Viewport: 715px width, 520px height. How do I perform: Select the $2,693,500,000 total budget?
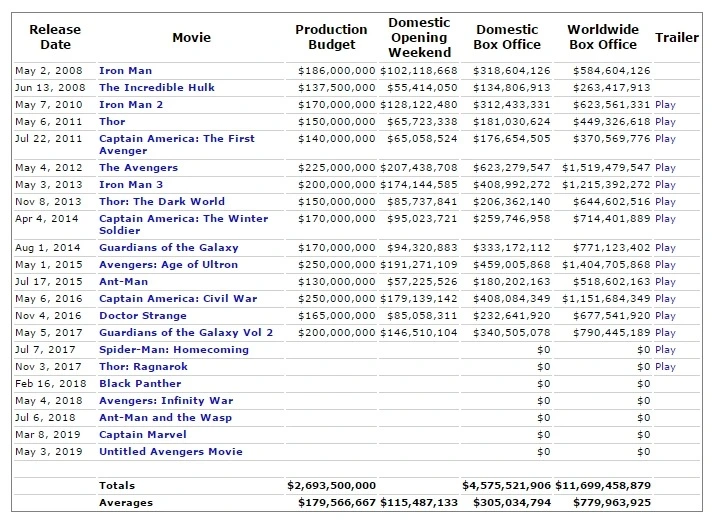[332, 486]
